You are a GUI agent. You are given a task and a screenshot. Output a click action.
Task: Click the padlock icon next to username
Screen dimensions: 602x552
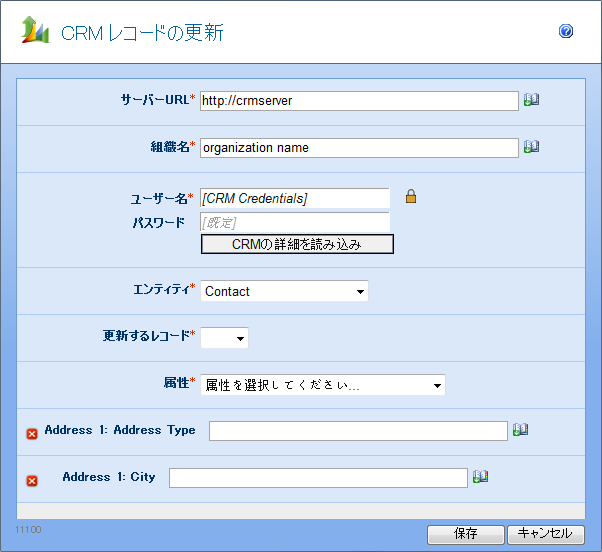410,197
